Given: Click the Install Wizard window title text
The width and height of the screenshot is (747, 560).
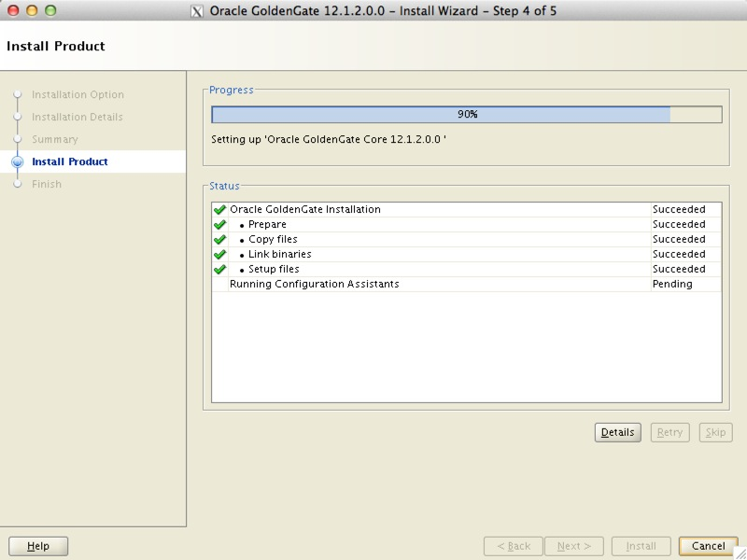Looking at the screenshot, I should (383, 11).
